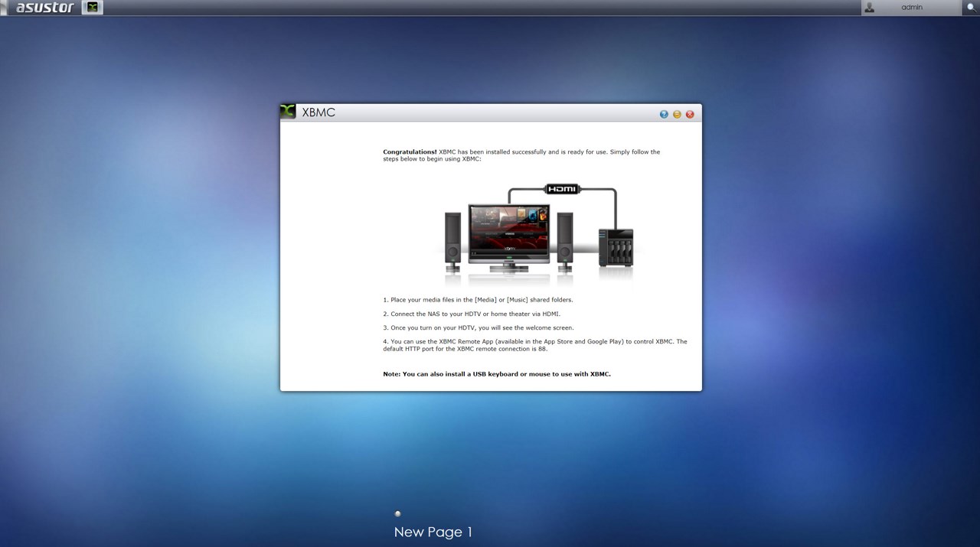
Task: Click the USB keyboard or mouse note
Action: (x=497, y=374)
